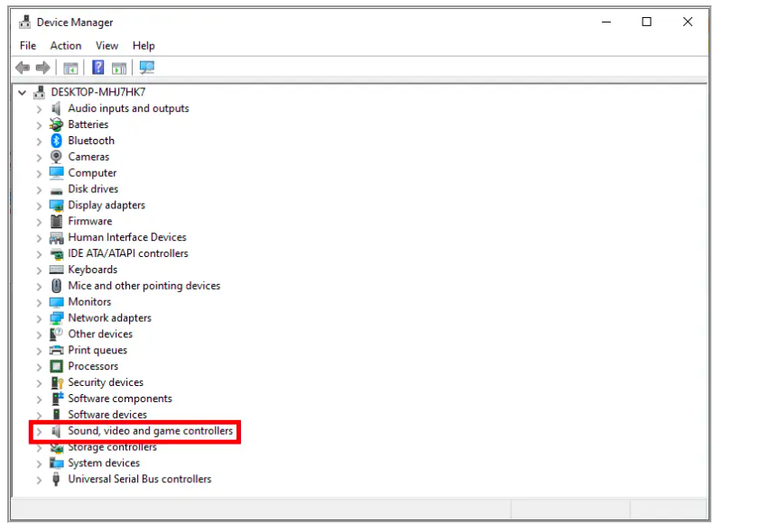Click the Device Manager title bar icon

[x=24, y=22]
